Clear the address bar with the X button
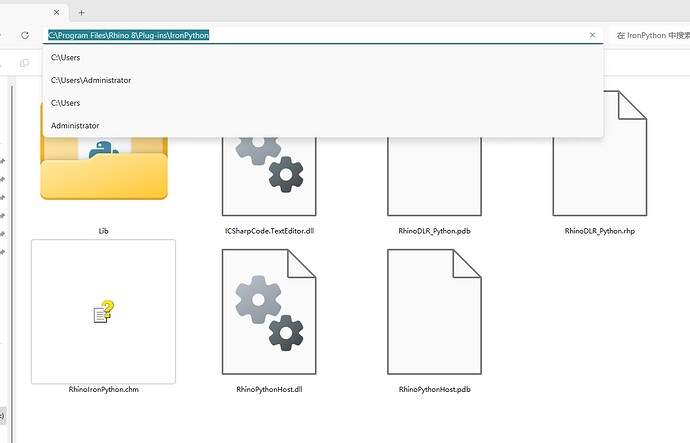The image size is (690, 443). pyautogui.click(x=592, y=35)
